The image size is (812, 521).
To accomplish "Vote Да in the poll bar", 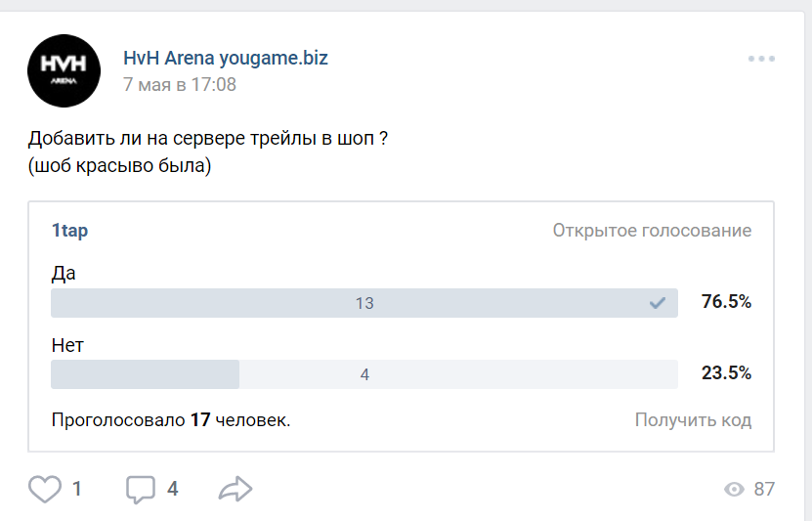I will 363,303.
